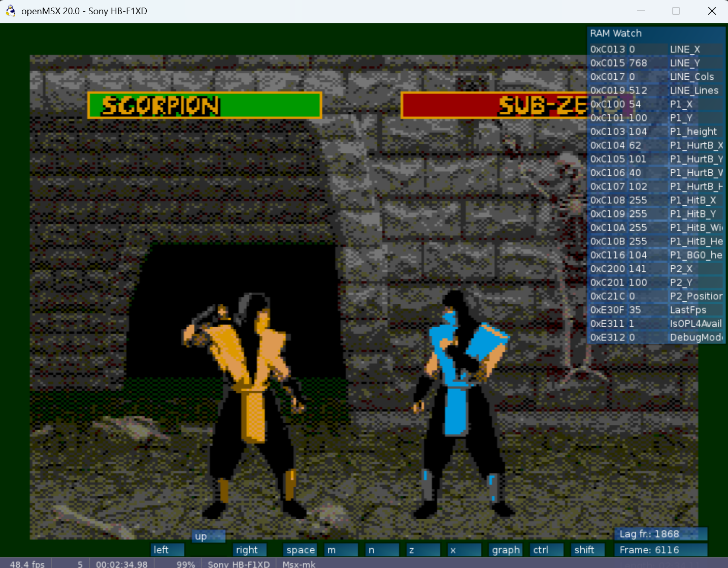Select the 0xC116 watch row
Image resolution: width=728 pixels, height=568 pixels.
[656, 255]
